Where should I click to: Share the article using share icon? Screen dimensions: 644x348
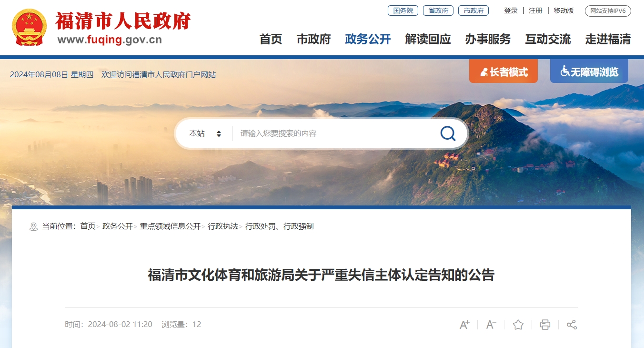pos(572,325)
